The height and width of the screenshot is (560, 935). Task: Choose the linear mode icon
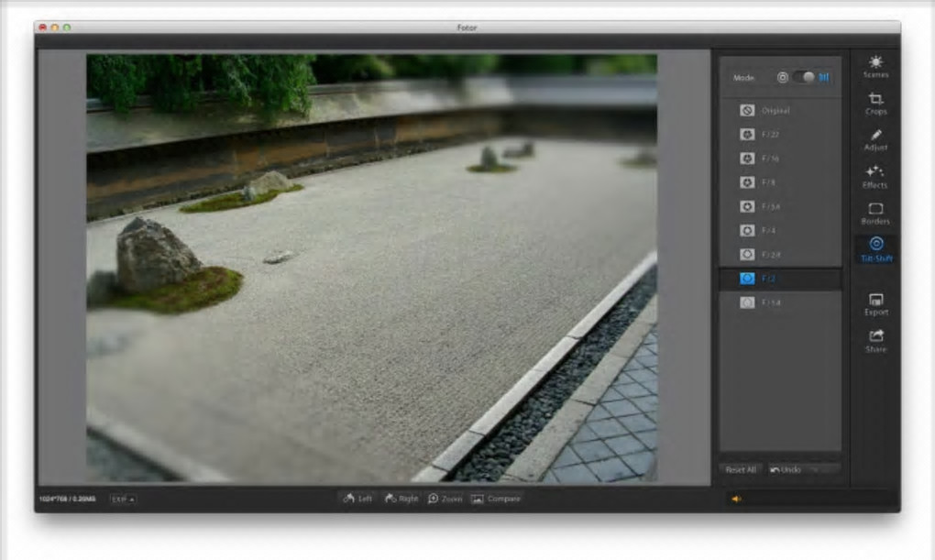tap(824, 78)
